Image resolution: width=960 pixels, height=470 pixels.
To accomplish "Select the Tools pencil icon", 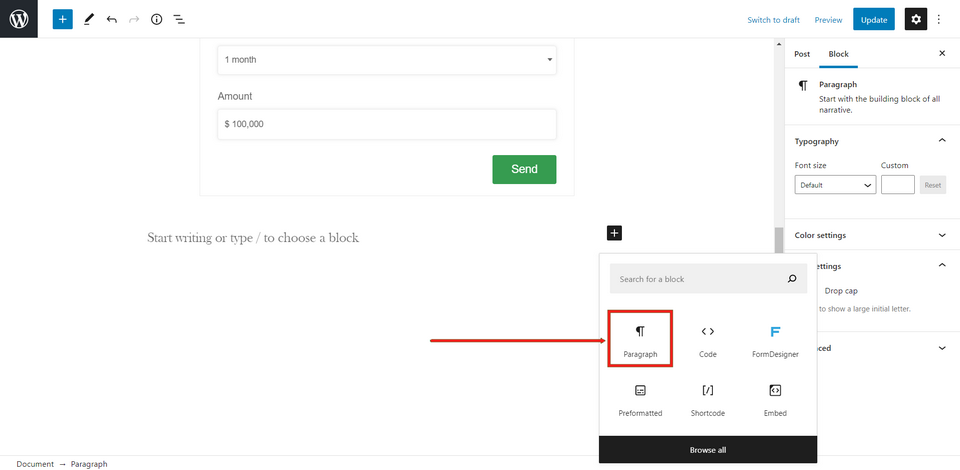I will 88,19.
